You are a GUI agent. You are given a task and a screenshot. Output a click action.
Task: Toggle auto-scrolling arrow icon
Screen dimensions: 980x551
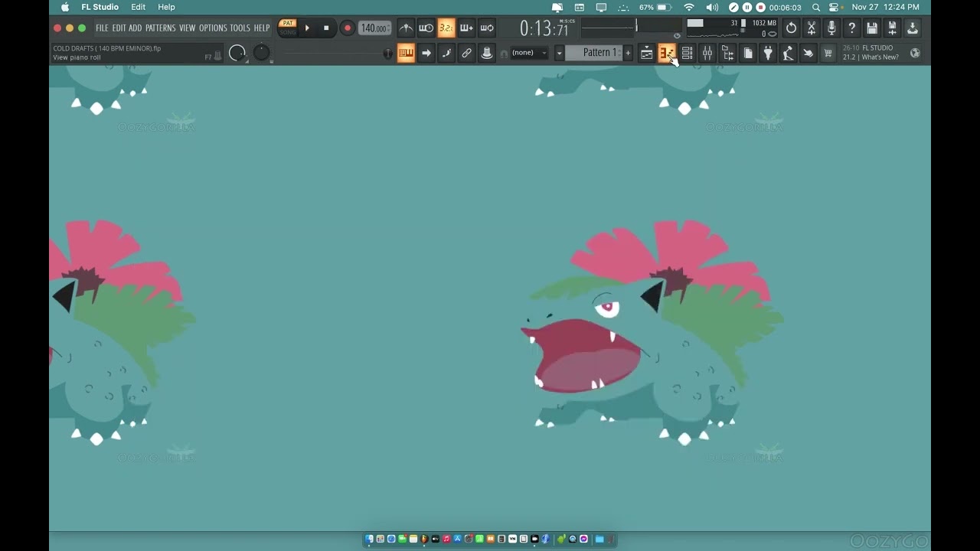tap(426, 53)
